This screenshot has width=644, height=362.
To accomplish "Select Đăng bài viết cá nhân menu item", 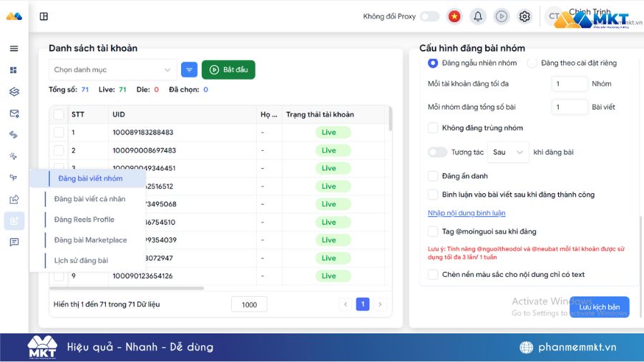I will click(89, 199).
